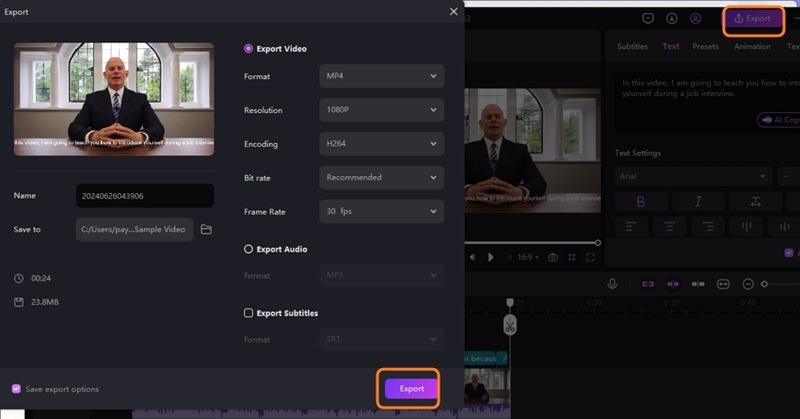
Task: Step back one frame in preview
Action: tap(472, 257)
